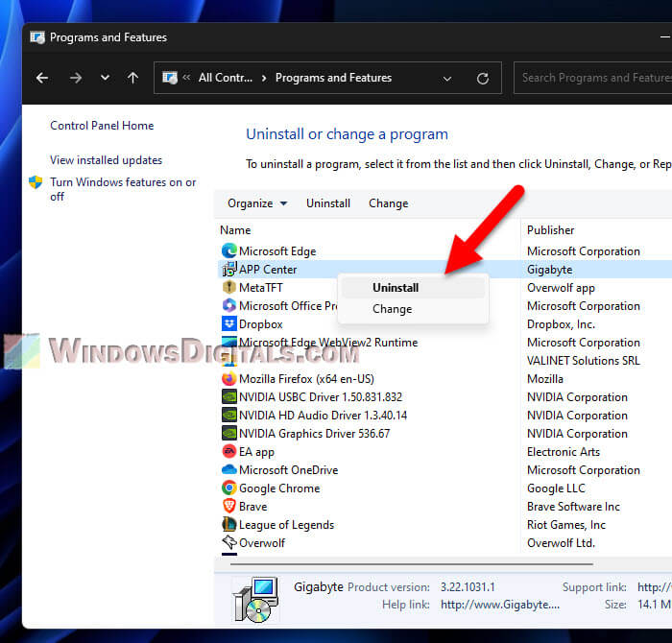672x643 pixels.
Task: Choose Uninstall from the context menu
Action: click(414, 288)
